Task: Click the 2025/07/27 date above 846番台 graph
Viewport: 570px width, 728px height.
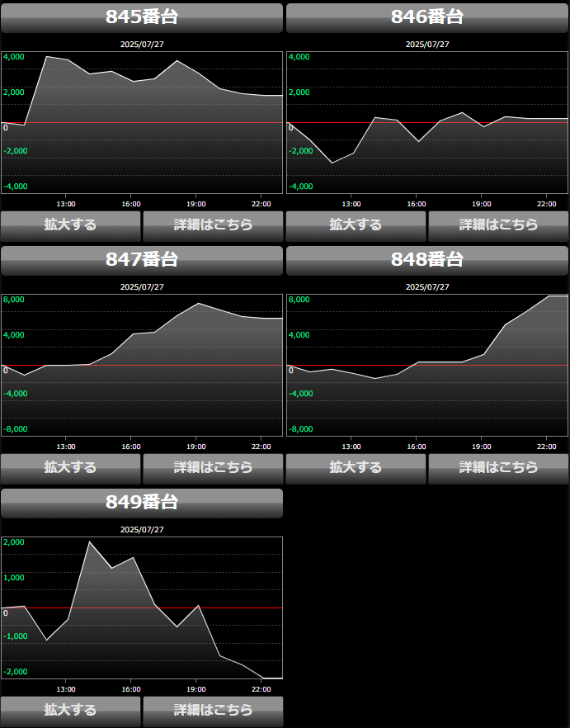Action: [427, 44]
